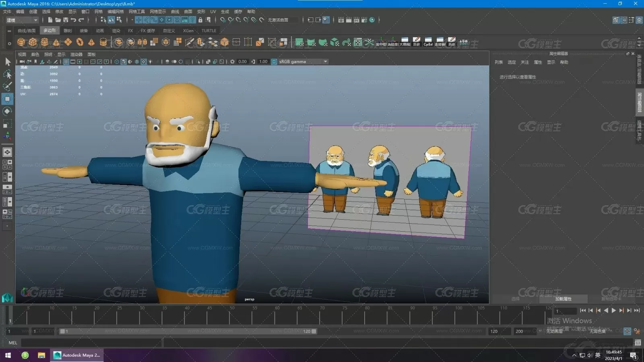
Task: Open the Windows Start menu
Action: tap(8, 355)
